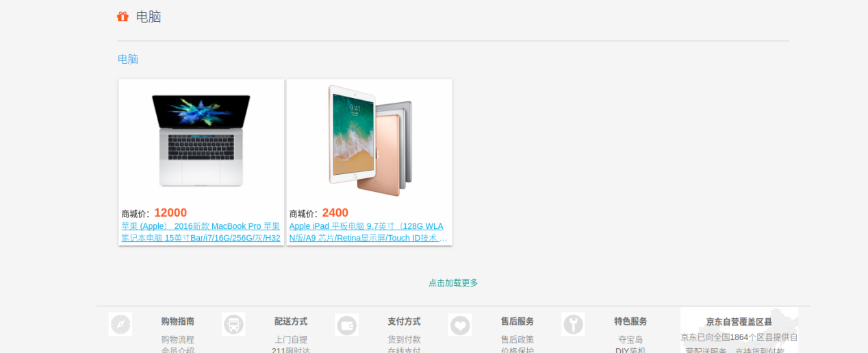The width and height of the screenshot is (868, 353).
Task: Select the blue 电脑 category link
Action: (128, 59)
